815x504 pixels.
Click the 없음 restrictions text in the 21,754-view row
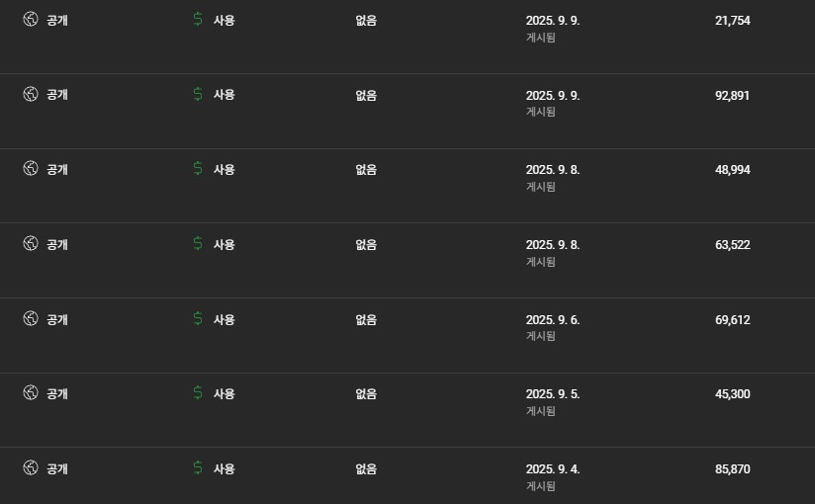pyautogui.click(x=366, y=21)
